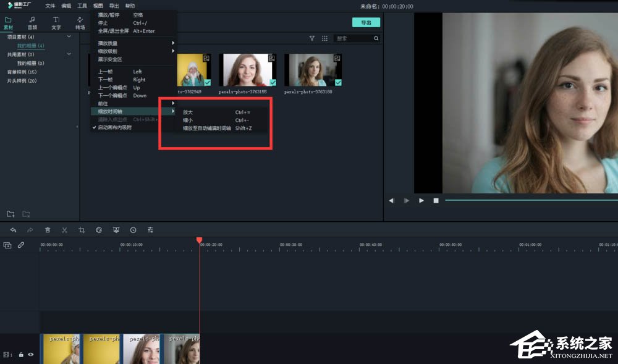This screenshot has width=618, height=364.
Task: Choose 上一帧 menu entry
Action: (133, 72)
